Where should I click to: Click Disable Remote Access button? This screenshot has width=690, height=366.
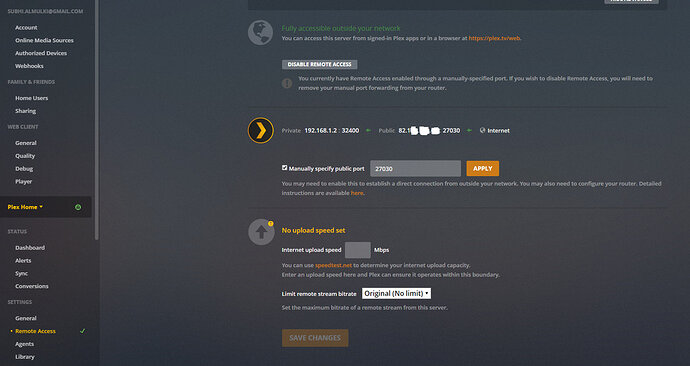[319, 64]
